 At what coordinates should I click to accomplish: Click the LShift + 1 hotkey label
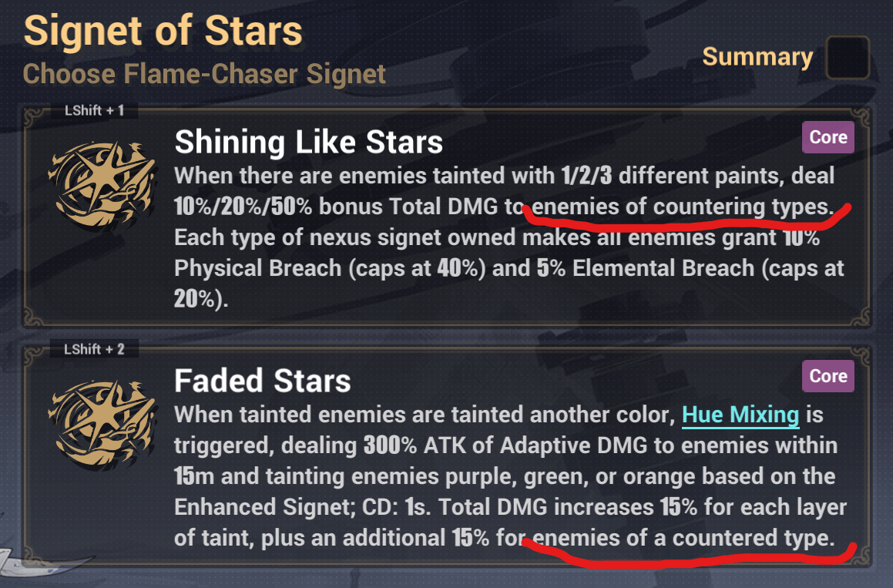click(x=95, y=111)
